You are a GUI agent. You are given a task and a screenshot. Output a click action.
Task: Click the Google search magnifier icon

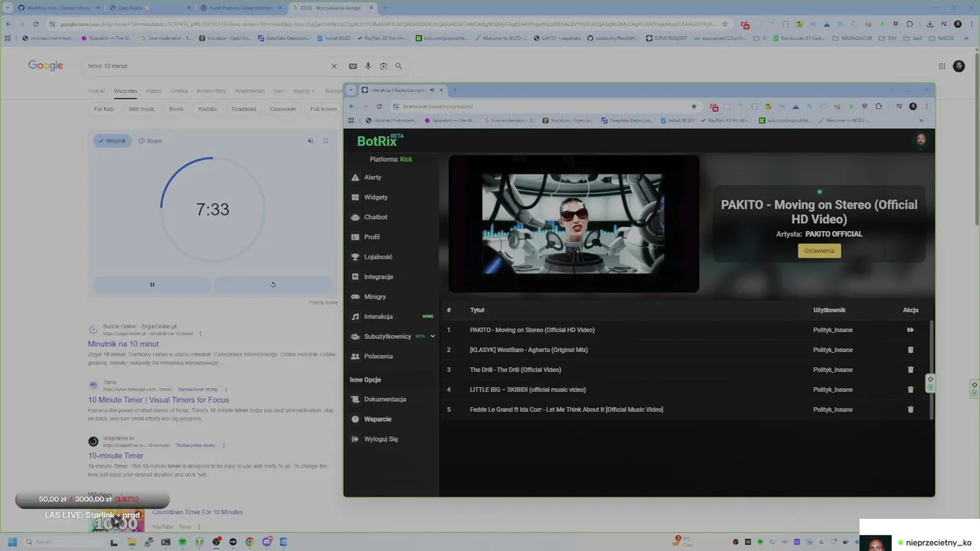click(399, 66)
